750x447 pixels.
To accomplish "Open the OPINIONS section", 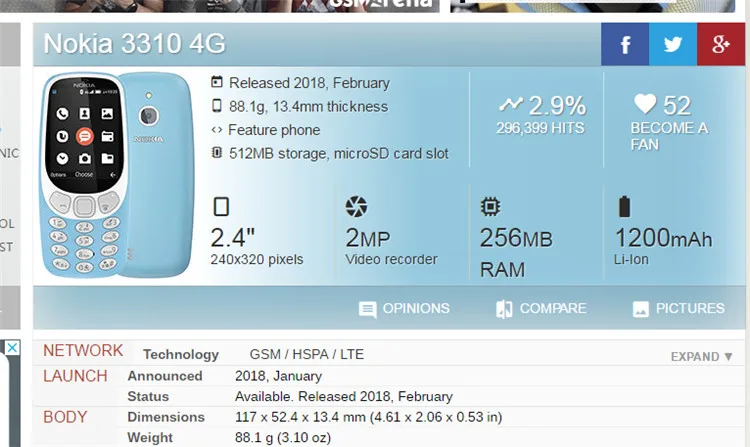I will [x=416, y=308].
